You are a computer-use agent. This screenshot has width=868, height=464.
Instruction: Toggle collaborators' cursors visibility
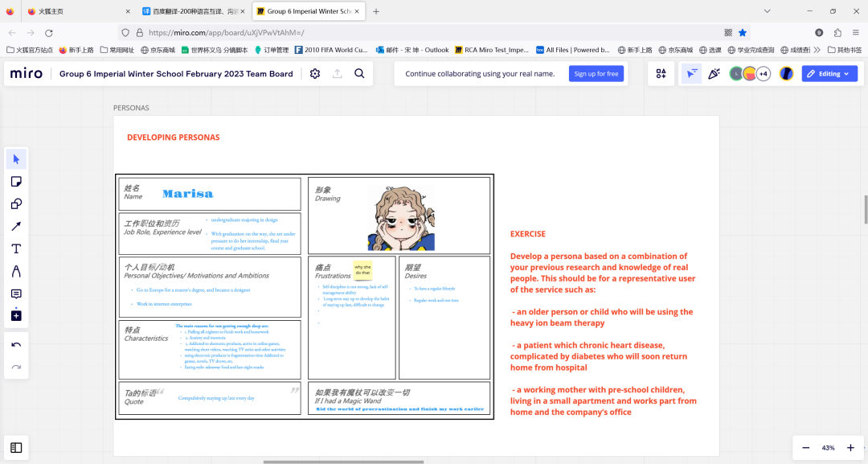(690, 74)
